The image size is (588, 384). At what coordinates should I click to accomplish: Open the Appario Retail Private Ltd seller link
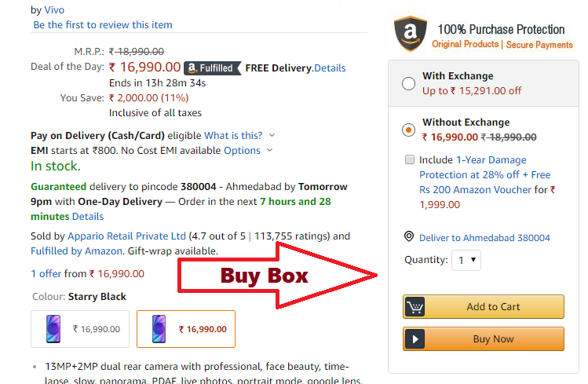coord(126,236)
